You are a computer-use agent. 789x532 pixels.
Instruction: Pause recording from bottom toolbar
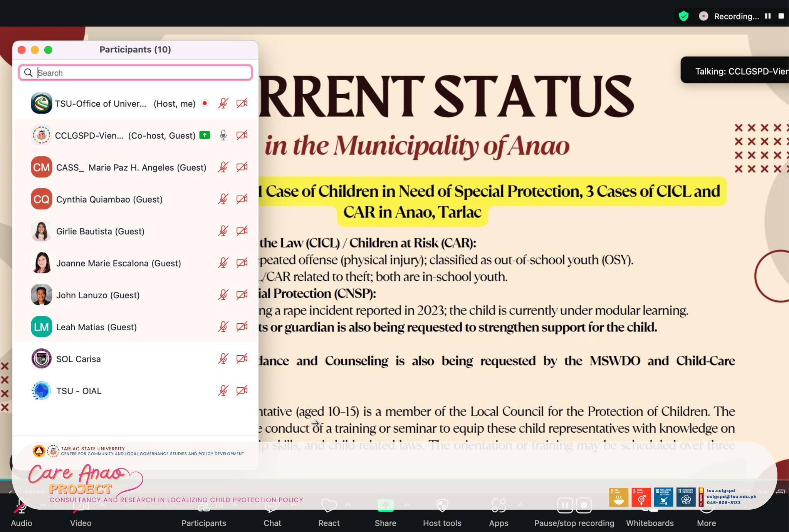click(x=565, y=505)
